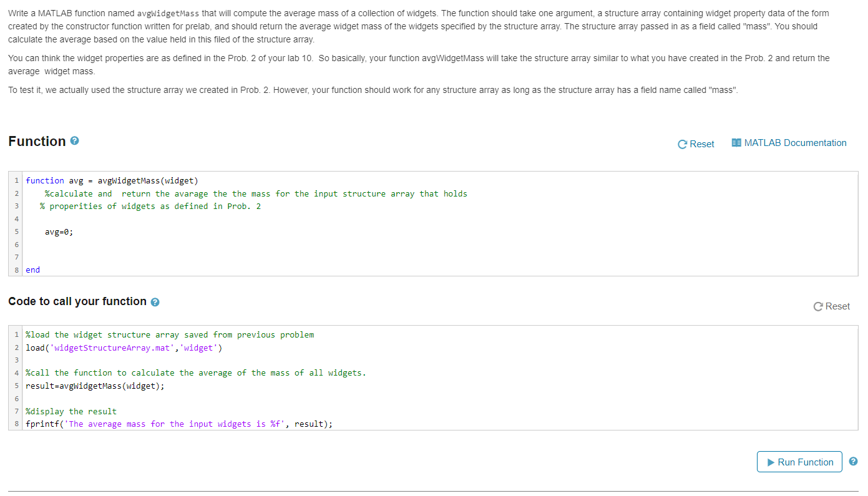The width and height of the screenshot is (868, 496).
Task: Click the 'Code to call your function' heading
Action: click(77, 301)
